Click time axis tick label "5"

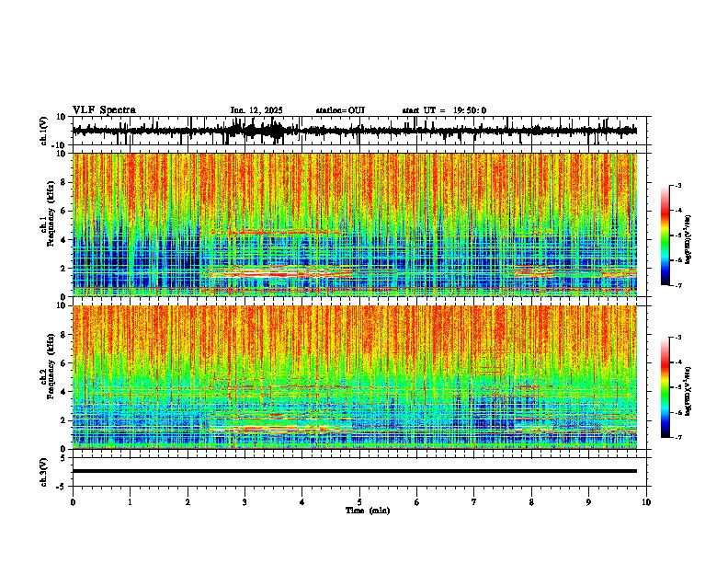point(359,502)
